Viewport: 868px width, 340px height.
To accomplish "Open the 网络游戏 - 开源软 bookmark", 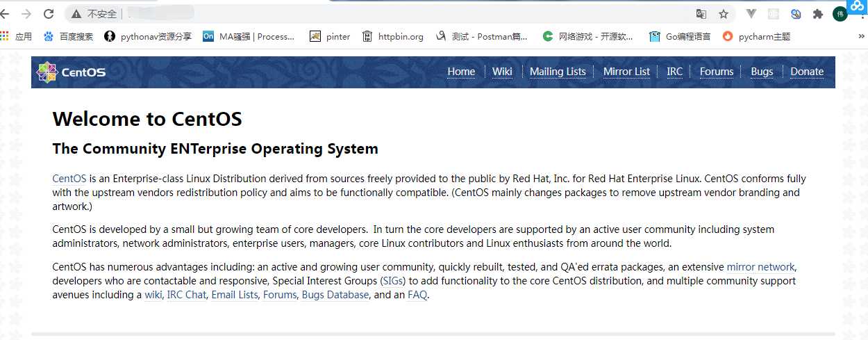I will click(x=588, y=36).
